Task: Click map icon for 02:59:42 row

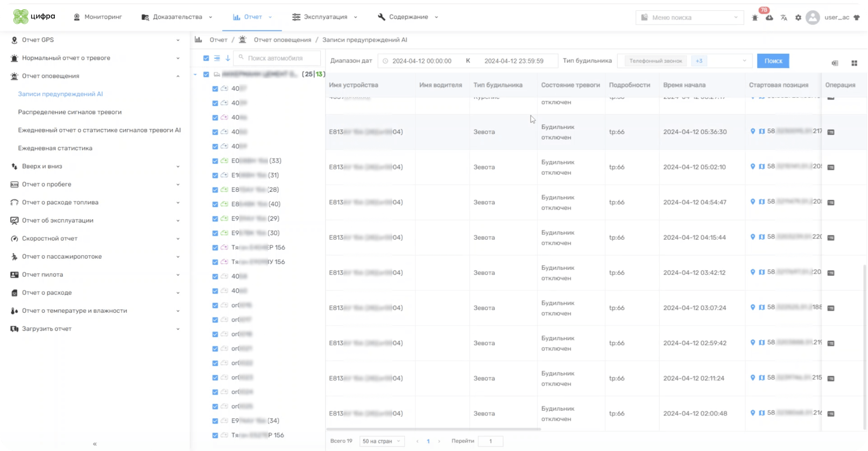Action: [x=762, y=342]
